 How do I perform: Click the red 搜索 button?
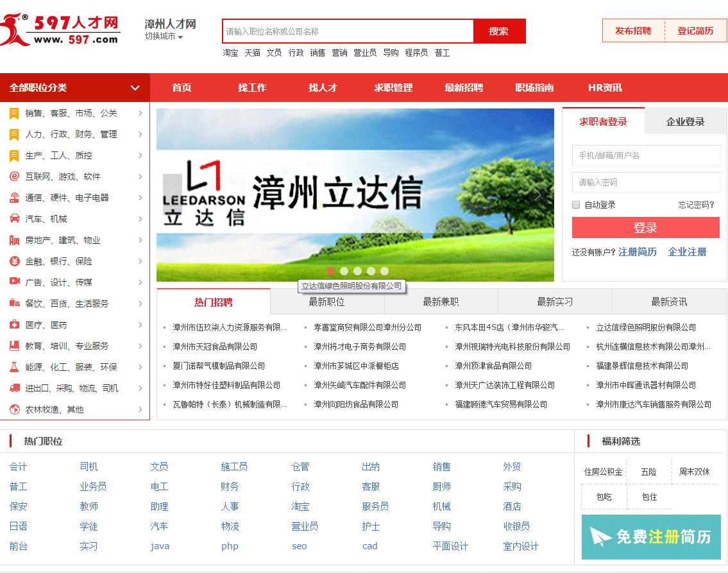499,31
